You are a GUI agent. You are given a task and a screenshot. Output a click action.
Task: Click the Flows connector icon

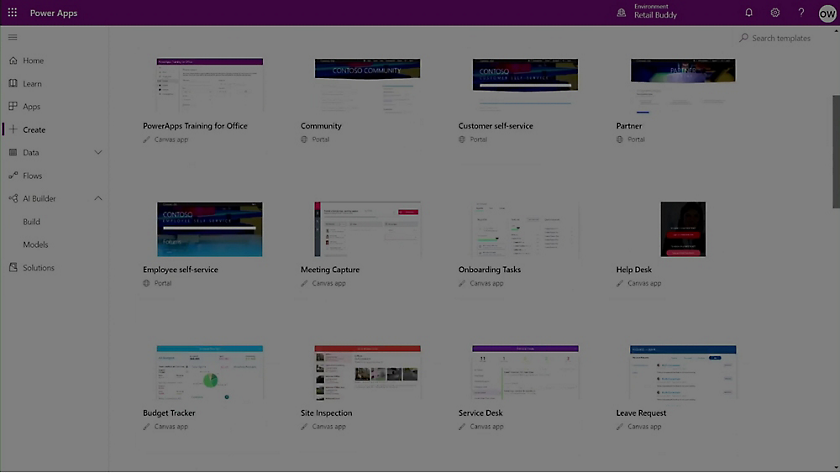[x=13, y=175]
